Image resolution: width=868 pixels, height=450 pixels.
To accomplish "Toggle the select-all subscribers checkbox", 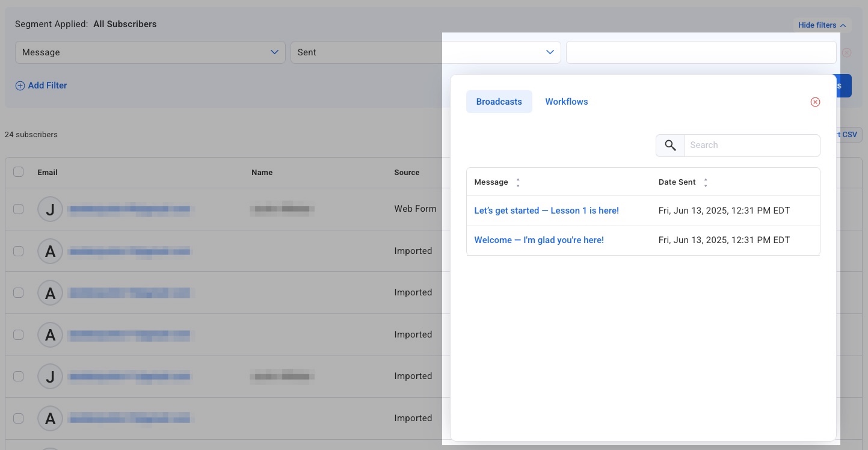I will [x=19, y=172].
